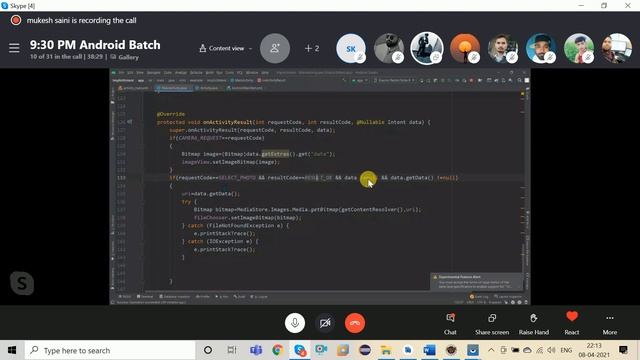Open File Explorer from taskbar
The height and width of the screenshot is (360, 640).
tap(386, 350)
